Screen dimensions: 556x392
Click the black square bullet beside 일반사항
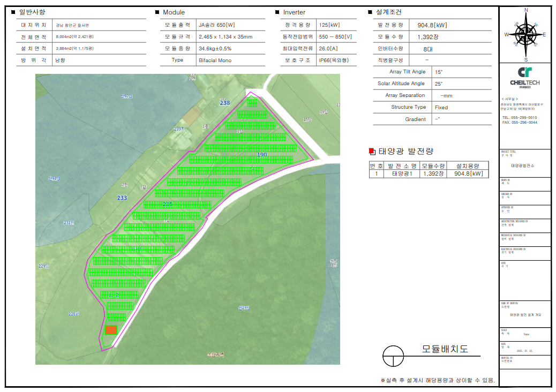[13, 12]
